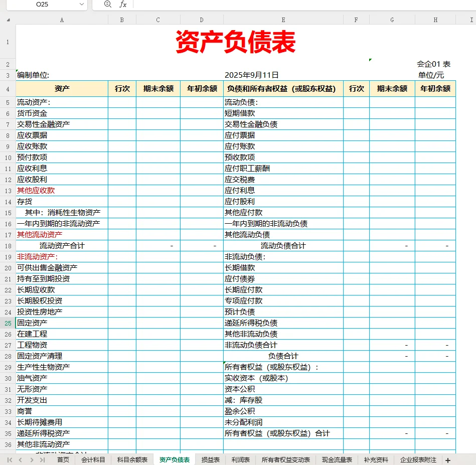Select the 减：库存股 cell

(283, 400)
